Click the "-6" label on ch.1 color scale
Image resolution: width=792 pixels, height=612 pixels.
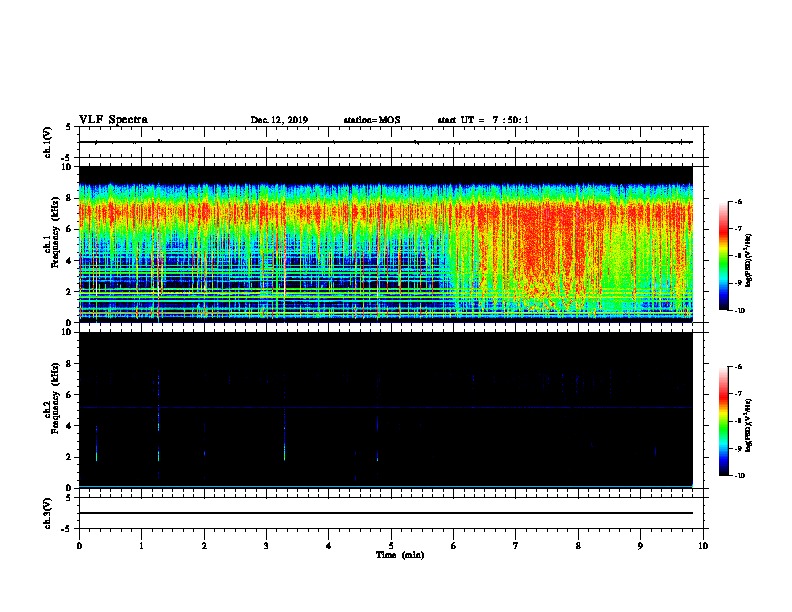(737, 201)
